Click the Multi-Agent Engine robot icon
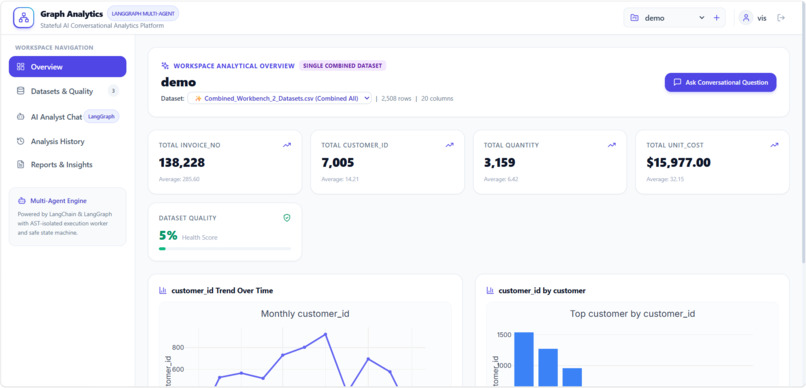 pos(21,201)
